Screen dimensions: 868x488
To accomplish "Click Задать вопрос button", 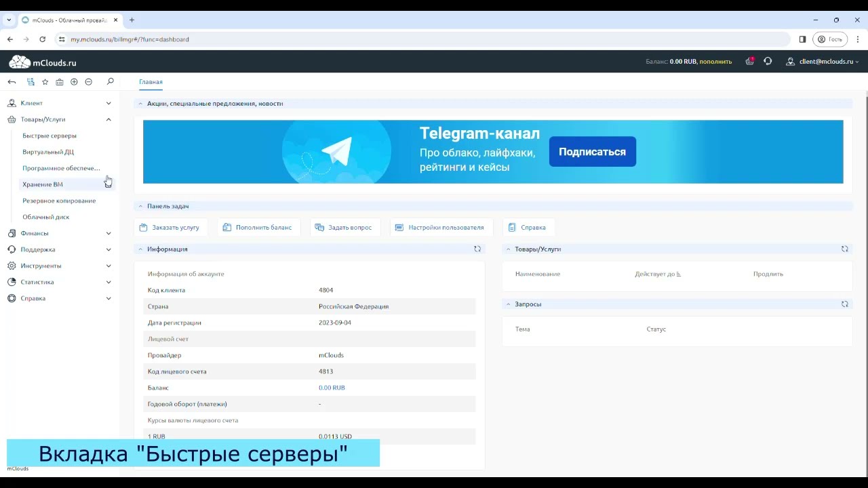I will 344,228.
